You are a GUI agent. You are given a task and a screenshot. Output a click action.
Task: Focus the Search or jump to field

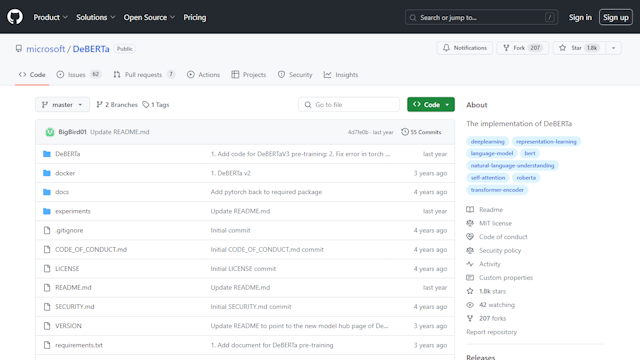(481, 18)
